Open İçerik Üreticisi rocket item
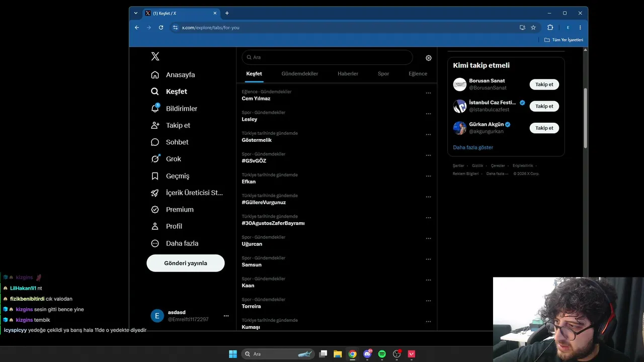Viewport: 644px width, 362px height. click(x=187, y=193)
